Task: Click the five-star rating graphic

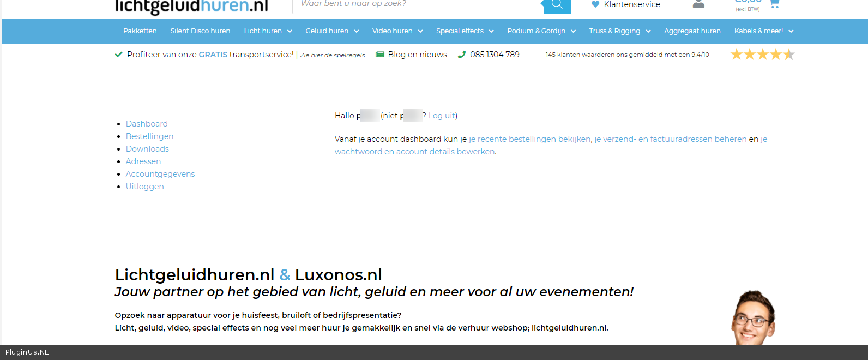Action: (763, 55)
